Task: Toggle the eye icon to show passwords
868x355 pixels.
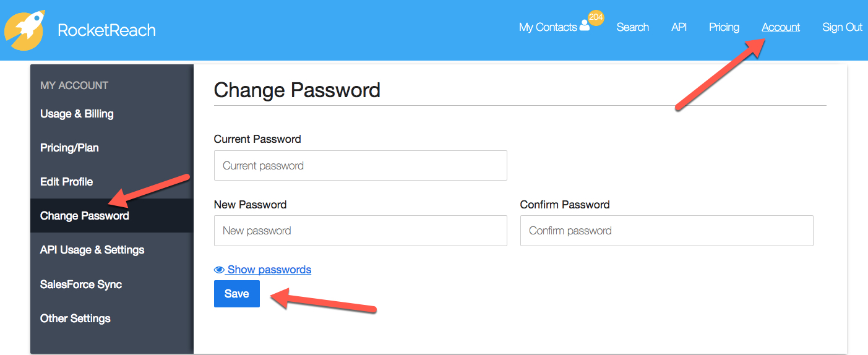Action: pos(219,270)
